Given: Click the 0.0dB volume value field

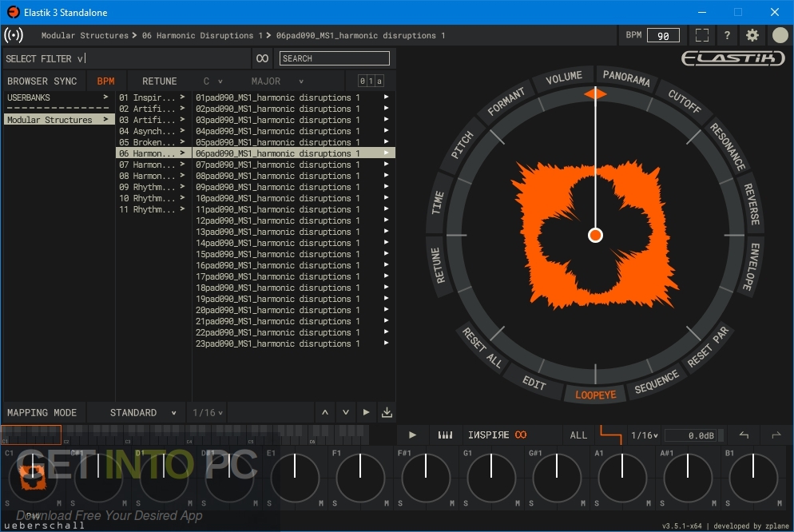Looking at the screenshot, I should [x=691, y=435].
